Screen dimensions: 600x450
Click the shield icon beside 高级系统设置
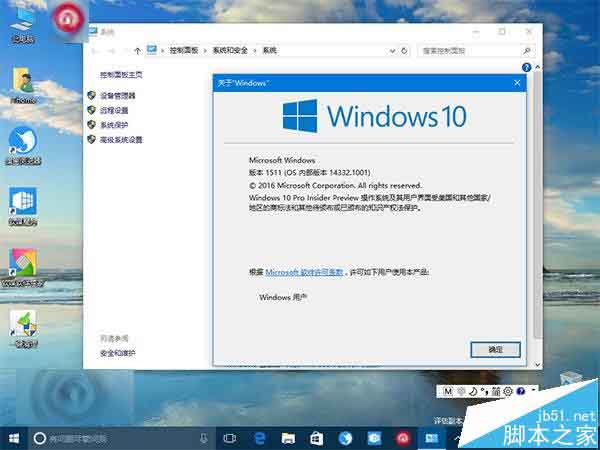point(91,139)
